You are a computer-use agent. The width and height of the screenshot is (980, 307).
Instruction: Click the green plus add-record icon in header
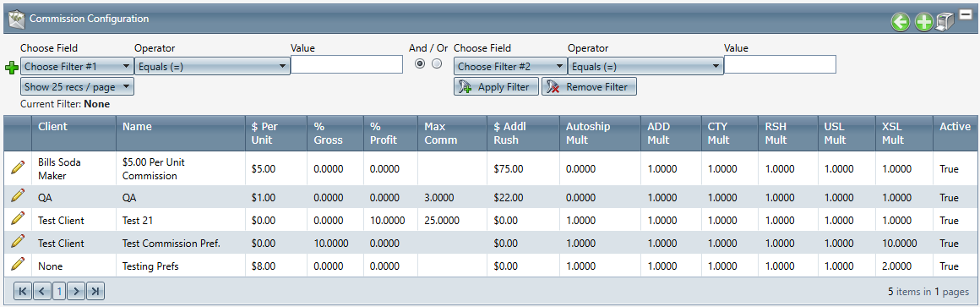point(923,23)
